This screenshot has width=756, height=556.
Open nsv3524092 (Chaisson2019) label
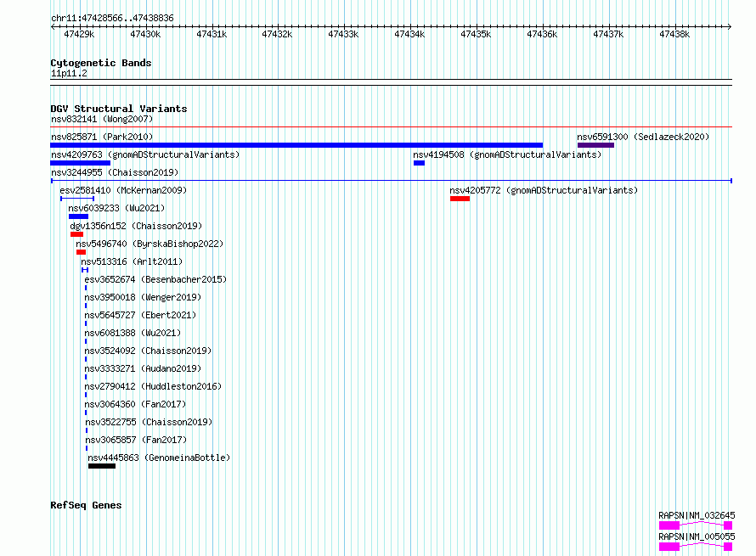coord(148,351)
